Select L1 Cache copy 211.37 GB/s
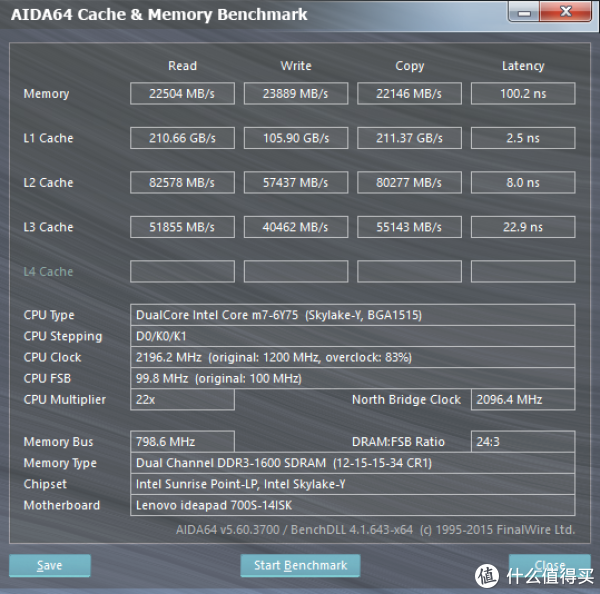600x594 pixels. (x=409, y=138)
